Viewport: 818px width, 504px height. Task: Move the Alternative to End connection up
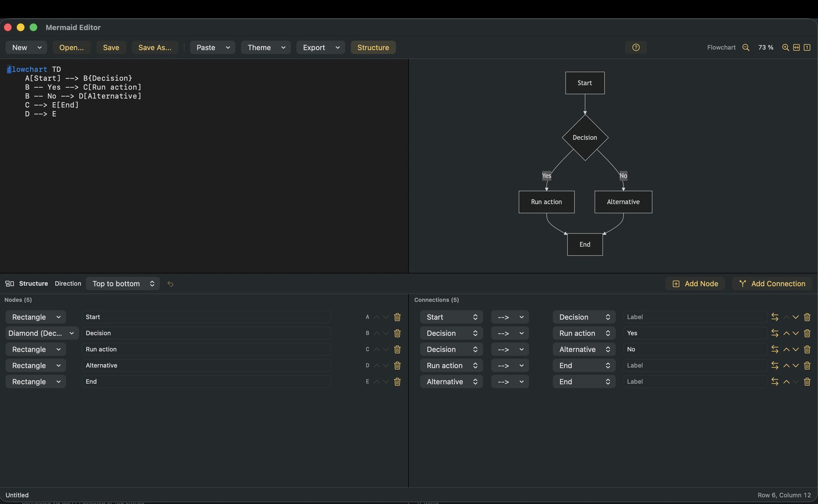coord(786,382)
